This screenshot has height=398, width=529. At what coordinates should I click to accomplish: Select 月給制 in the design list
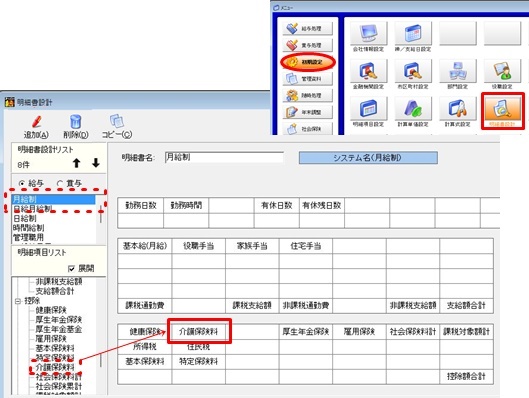pyautogui.click(x=53, y=199)
